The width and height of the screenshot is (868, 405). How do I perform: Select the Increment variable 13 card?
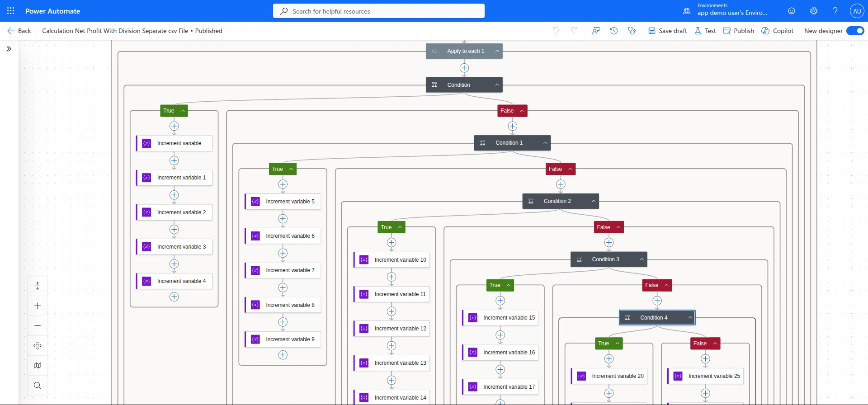click(392, 363)
